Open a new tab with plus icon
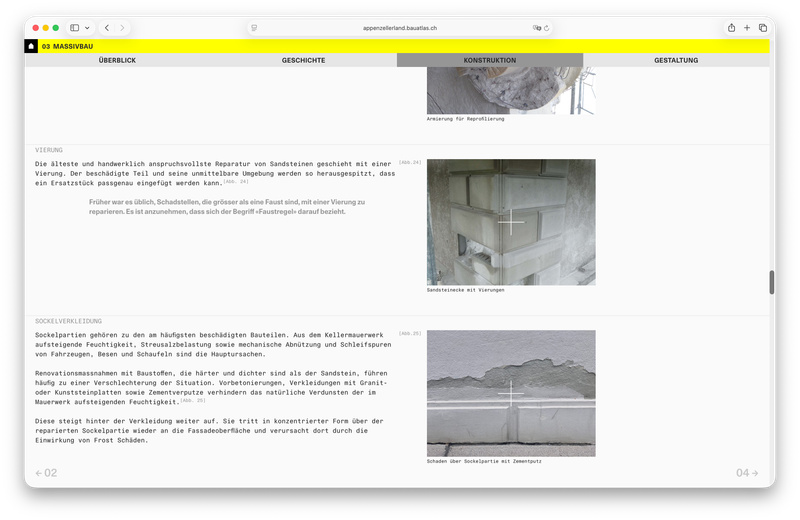The width and height of the screenshot is (800, 520). (x=747, y=28)
